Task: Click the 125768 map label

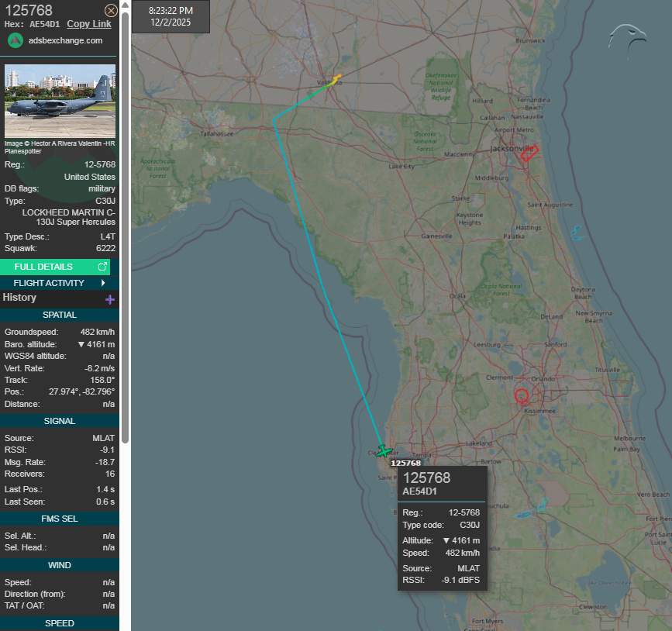Action: click(406, 463)
